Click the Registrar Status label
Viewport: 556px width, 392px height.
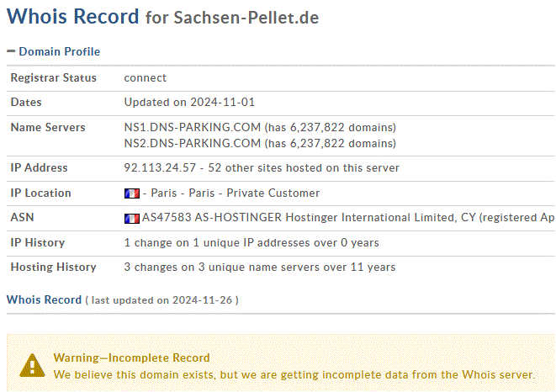pos(54,77)
